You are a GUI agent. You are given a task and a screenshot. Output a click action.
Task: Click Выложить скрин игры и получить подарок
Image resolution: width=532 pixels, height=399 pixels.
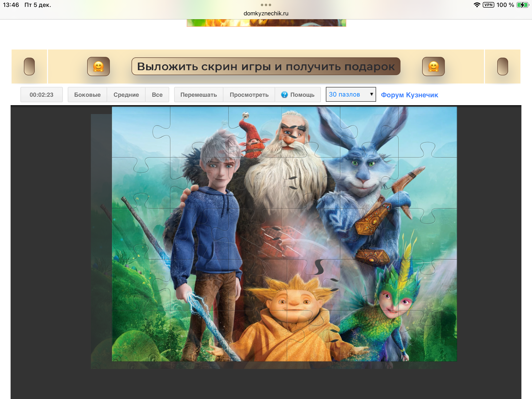pyautogui.click(x=266, y=66)
